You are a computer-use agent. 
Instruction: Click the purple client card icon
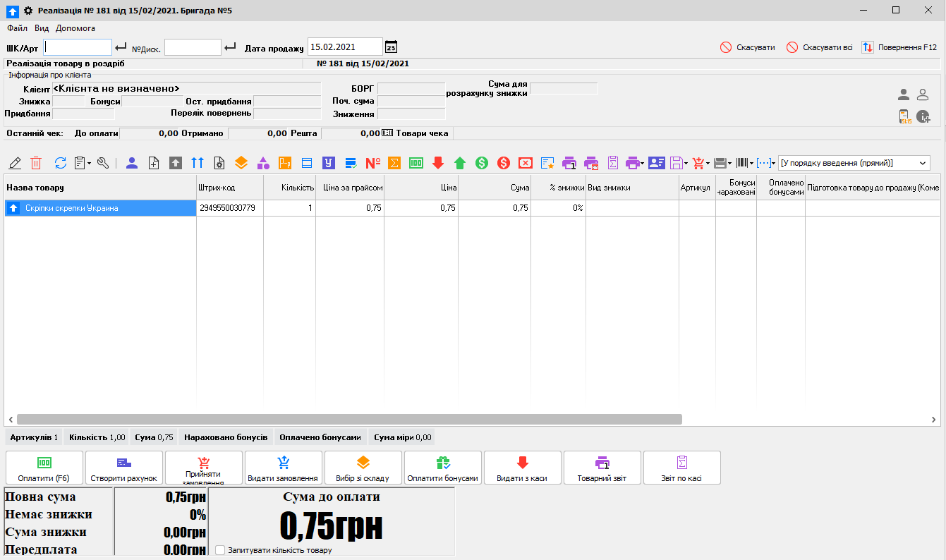pyautogui.click(x=657, y=163)
